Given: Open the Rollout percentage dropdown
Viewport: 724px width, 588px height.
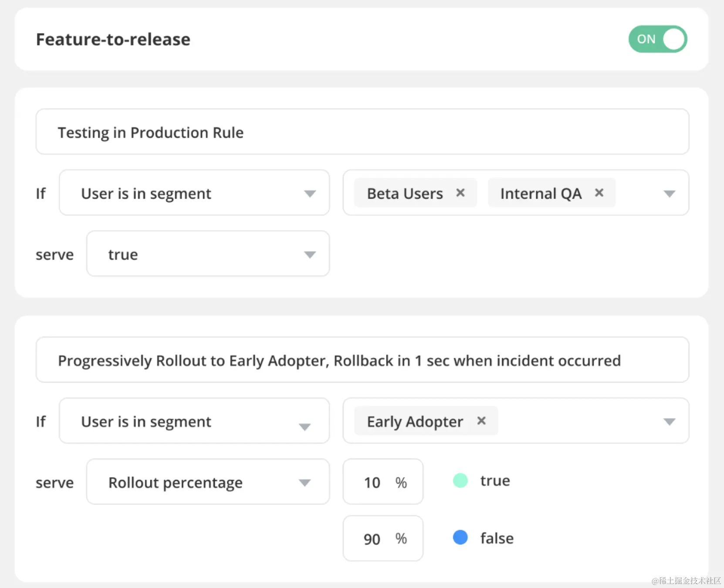Looking at the screenshot, I should click(x=208, y=482).
